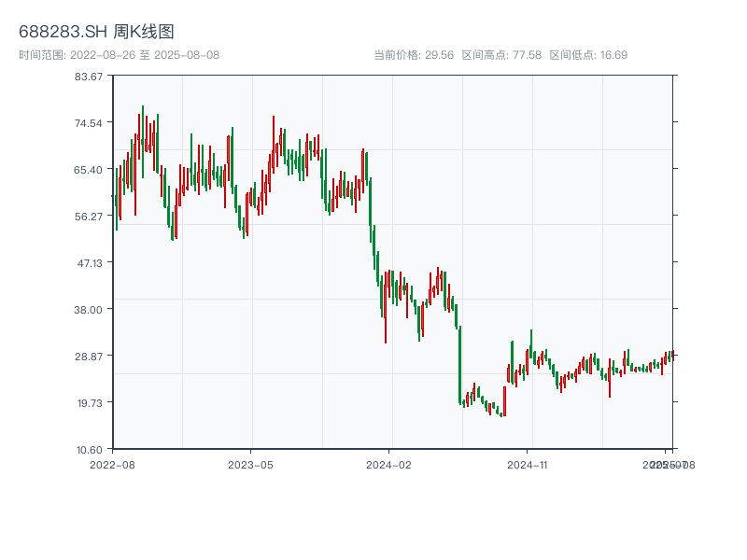Image resolution: width=747 pixels, height=560 pixels.
Task: Click the overlapping 2025 date label at the axis end
Action: coord(669,464)
